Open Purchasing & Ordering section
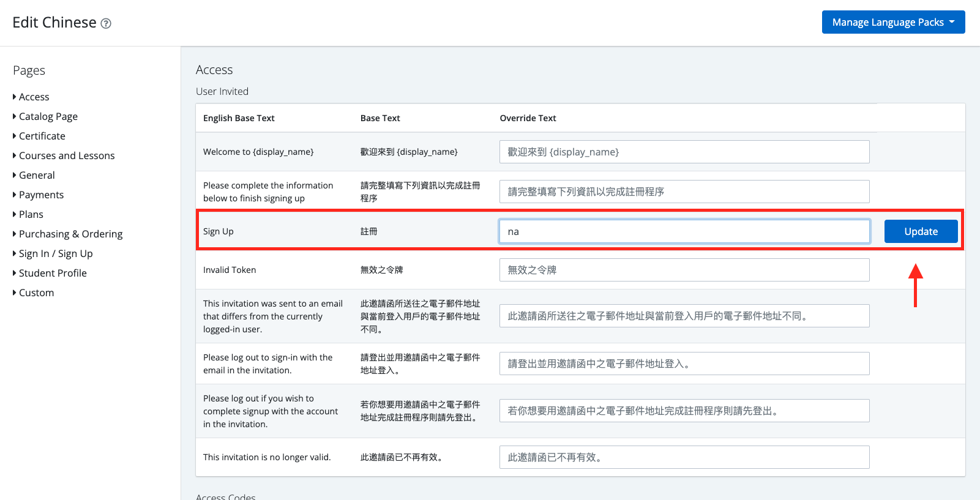Image resolution: width=980 pixels, height=500 pixels. [70, 234]
